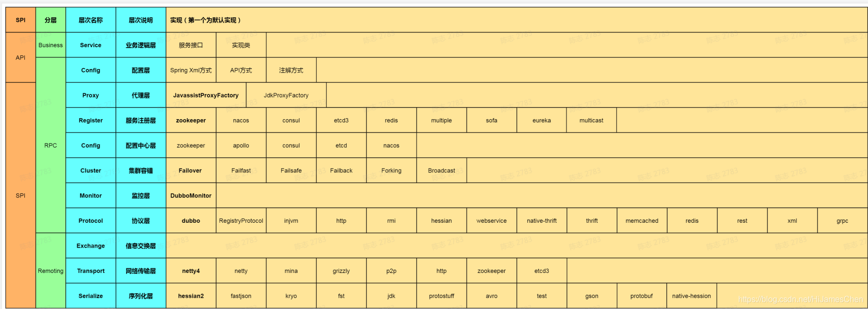Screen dimensions: 868x309
Task: Click the dubbo protocol cell
Action: coord(191,221)
